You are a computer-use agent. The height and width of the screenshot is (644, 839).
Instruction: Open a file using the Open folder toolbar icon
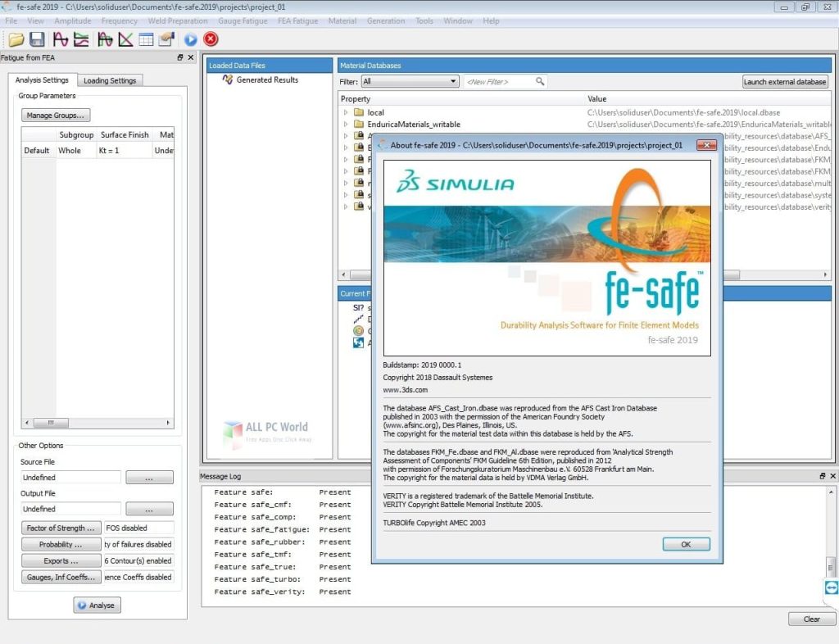(x=16, y=39)
